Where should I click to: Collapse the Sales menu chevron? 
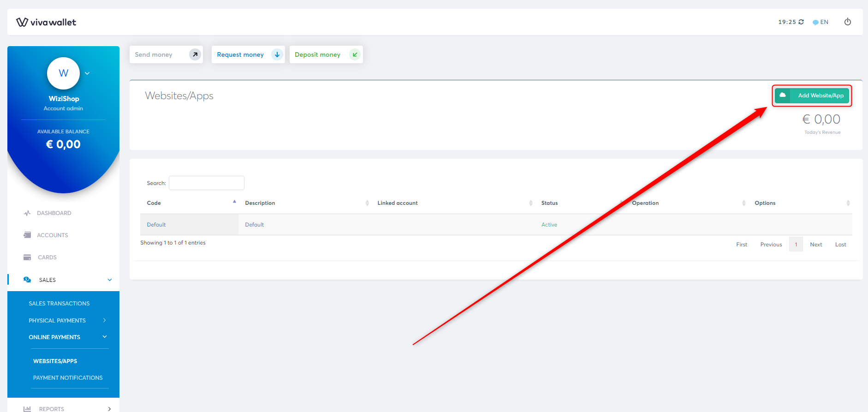(x=110, y=280)
